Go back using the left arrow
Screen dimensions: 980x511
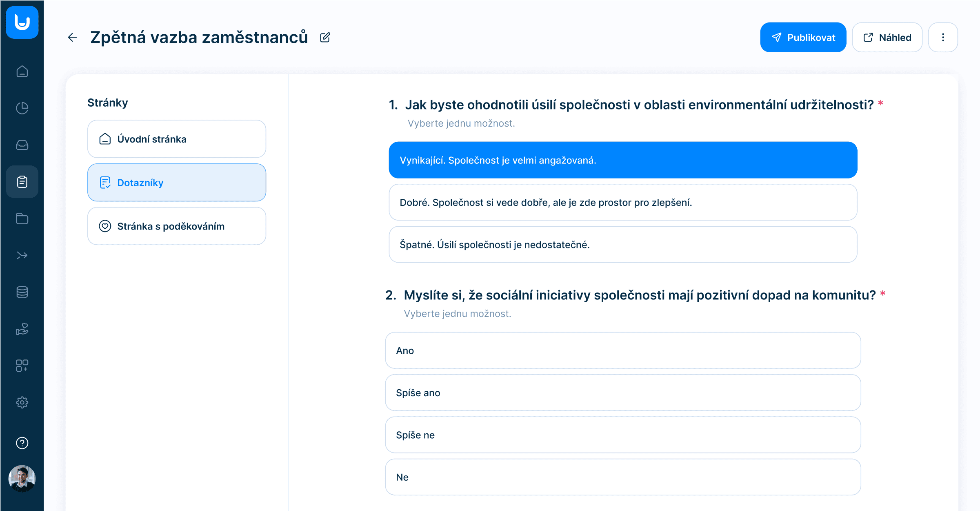click(72, 38)
